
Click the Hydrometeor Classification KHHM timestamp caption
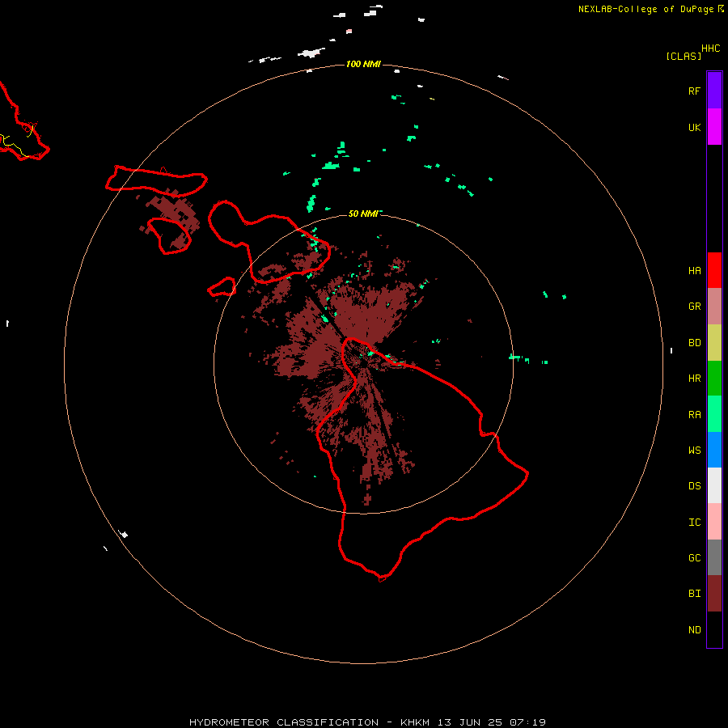pos(367,722)
